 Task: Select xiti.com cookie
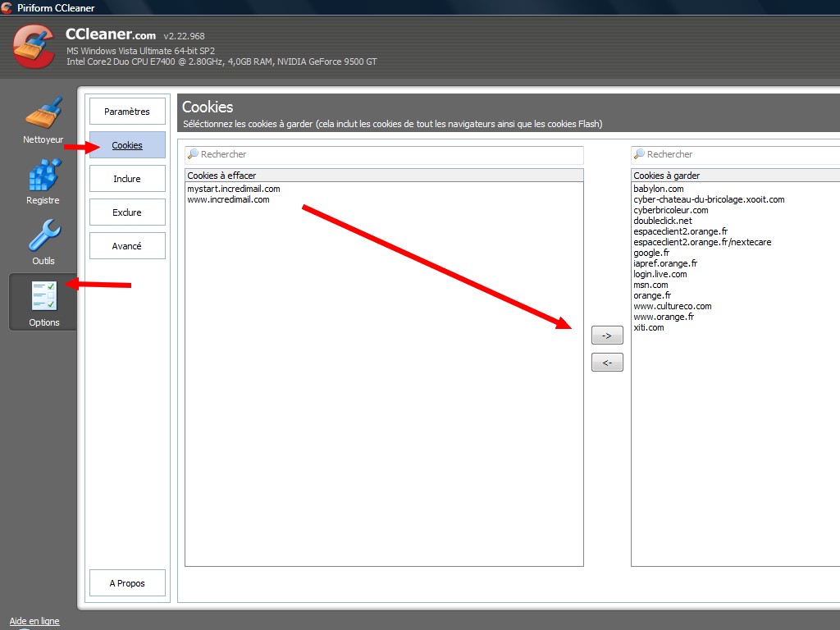(649, 328)
